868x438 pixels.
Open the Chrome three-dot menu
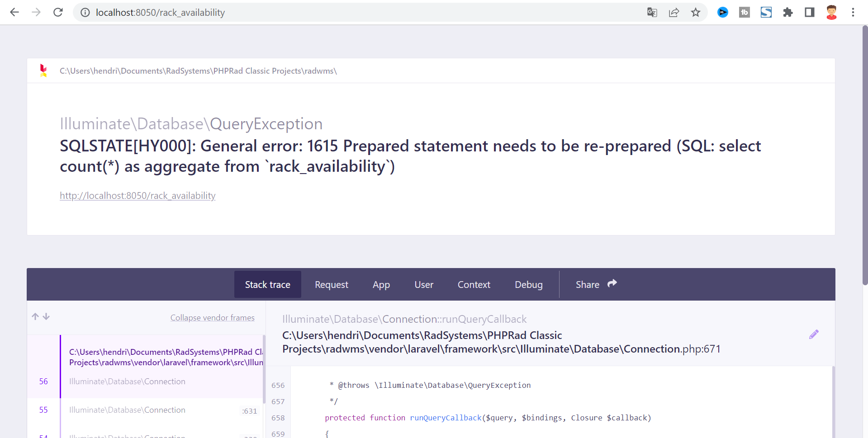853,12
